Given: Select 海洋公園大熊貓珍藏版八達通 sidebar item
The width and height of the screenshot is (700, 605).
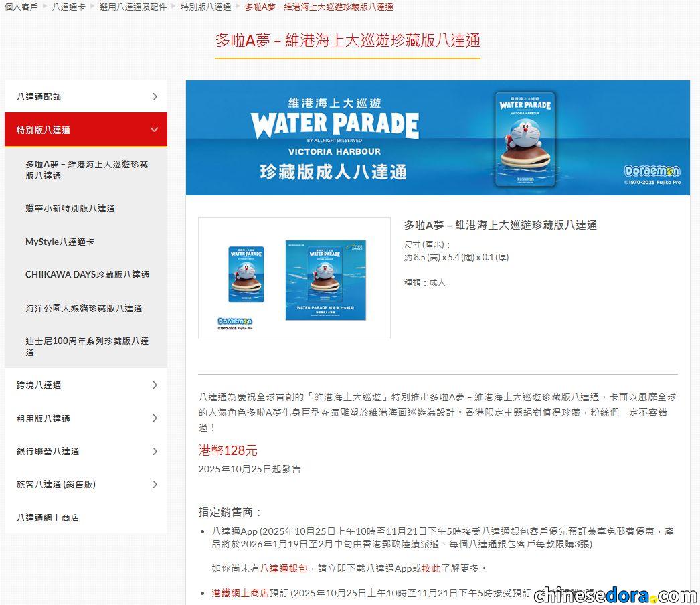Looking at the screenshot, I should tap(84, 309).
